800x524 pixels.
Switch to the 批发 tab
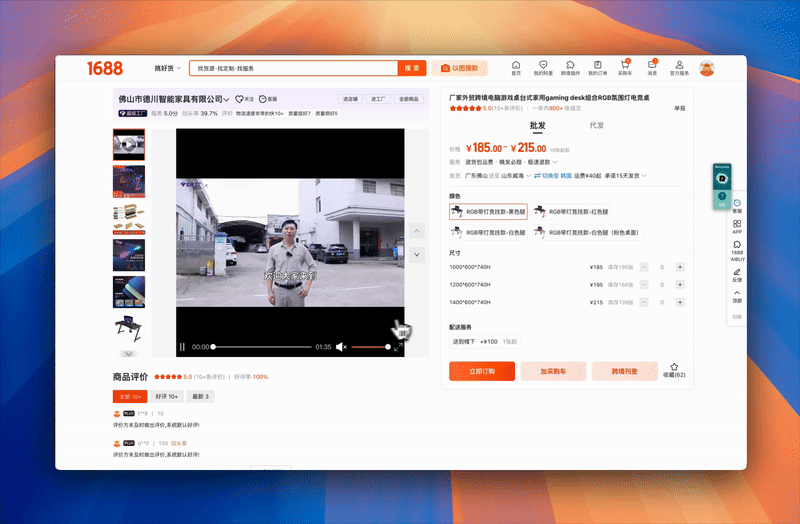(537, 125)
